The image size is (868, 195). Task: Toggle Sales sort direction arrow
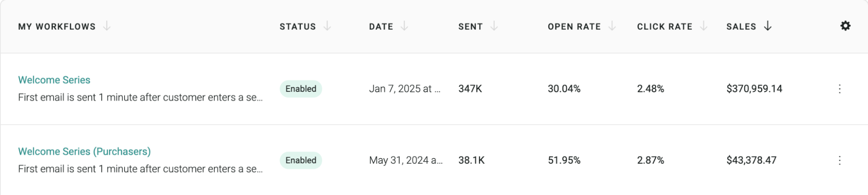pos(768,26)
